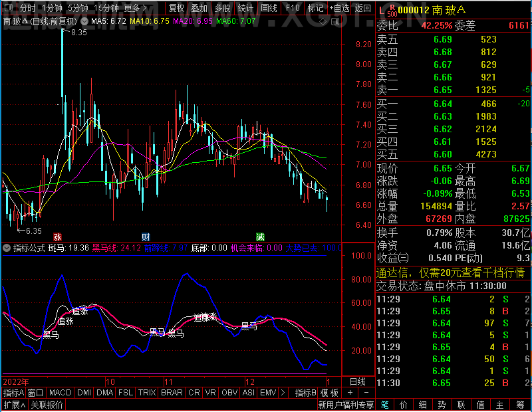Select the 15分钟 period
The height and width of the screenshot is (412, 532).
pyautogui.click(x=106, y=8)
